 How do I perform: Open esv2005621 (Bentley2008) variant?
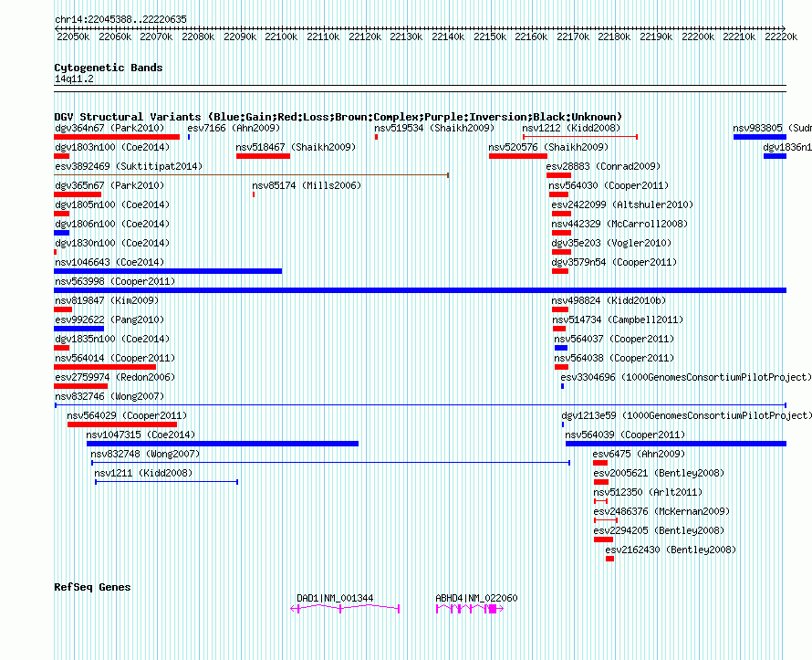[x=659, y=473]
